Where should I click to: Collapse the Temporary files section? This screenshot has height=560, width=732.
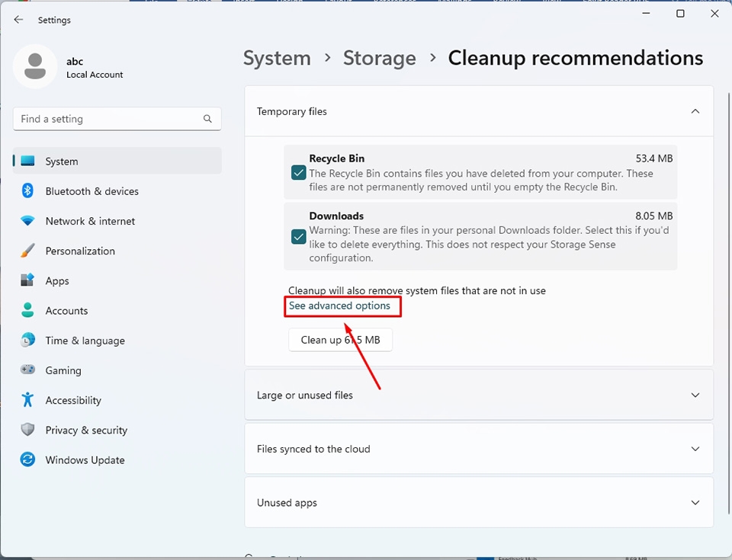pos(695,111)
